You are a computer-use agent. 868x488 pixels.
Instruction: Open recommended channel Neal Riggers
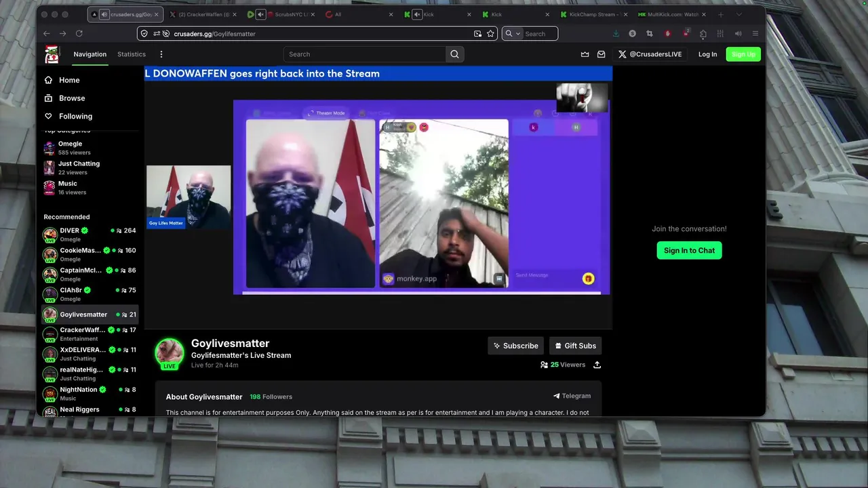coord(91,411)
